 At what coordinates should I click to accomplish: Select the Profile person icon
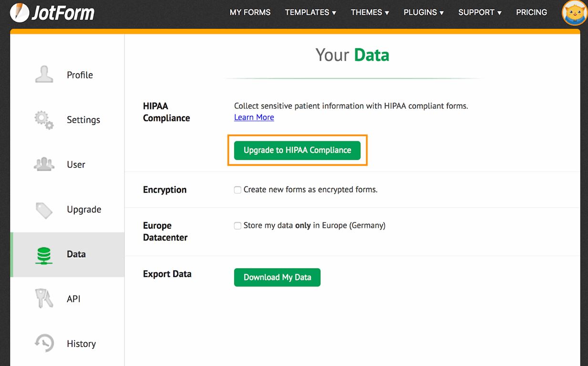[44, 74]
